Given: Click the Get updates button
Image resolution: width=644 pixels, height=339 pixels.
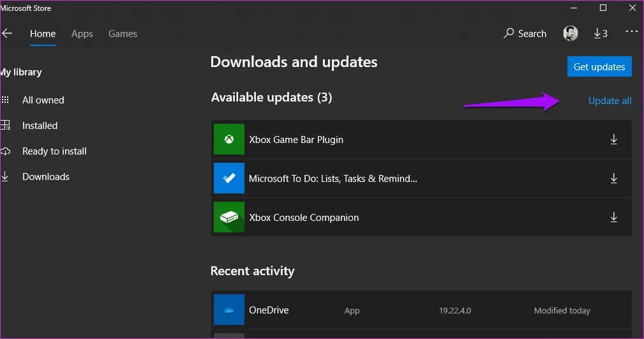Looking at the screenshot, I should pyautogui.click(x=599, y=66).
